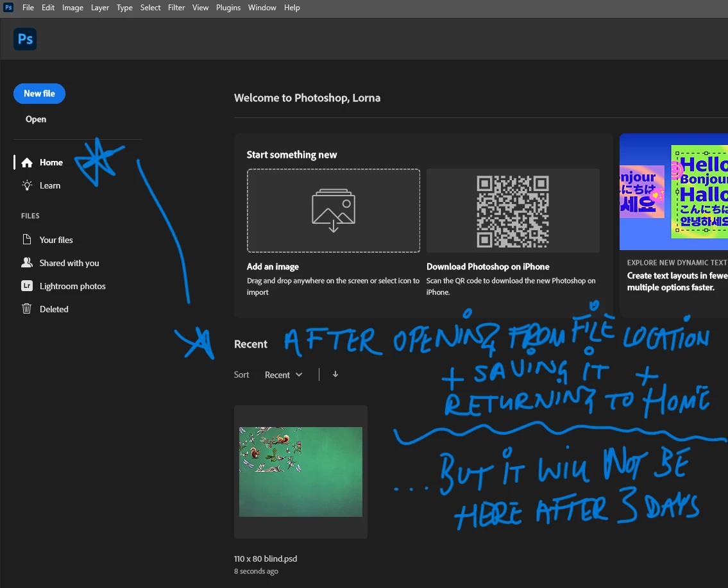
Task: Open the Select menu
Action: (151, 8)
